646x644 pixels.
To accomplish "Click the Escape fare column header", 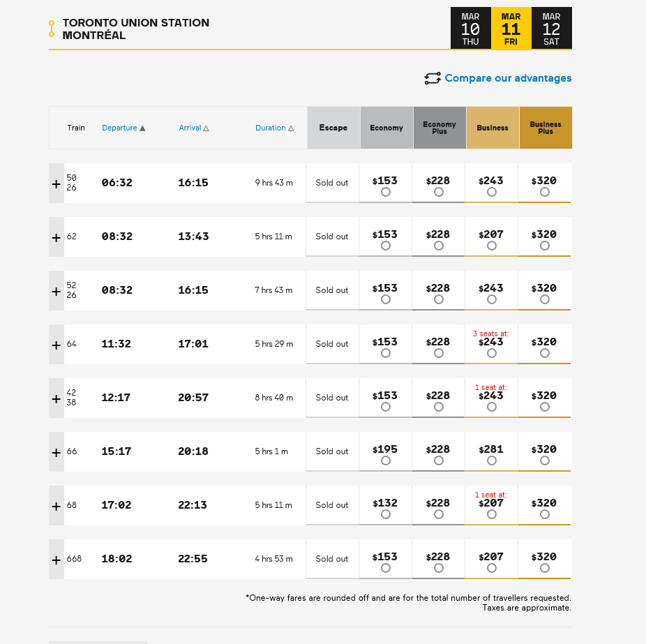I will tap(333, 128).
